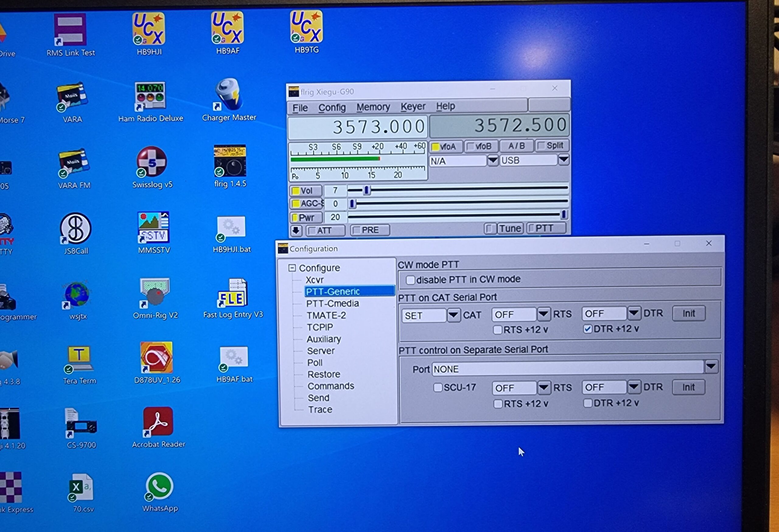Screen dimensions: 779x532
Task: Collapse the Configure tree node
Action: (292, 268)
